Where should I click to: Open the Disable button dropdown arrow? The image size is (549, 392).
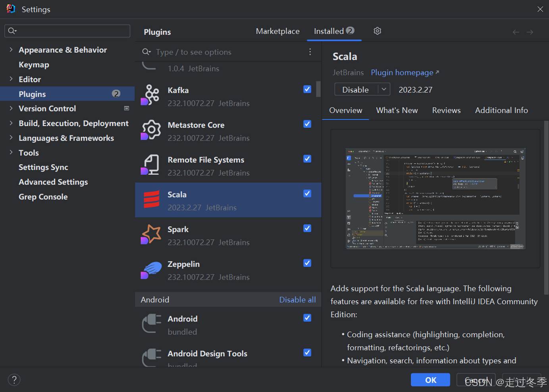click(x=384, y=89)
